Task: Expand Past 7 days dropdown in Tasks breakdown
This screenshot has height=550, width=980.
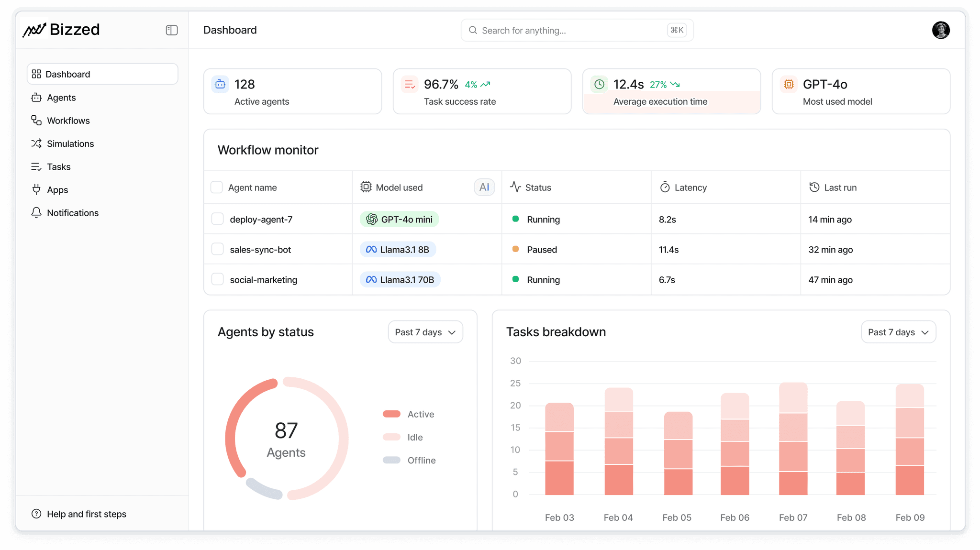Action: click(898, 332)
